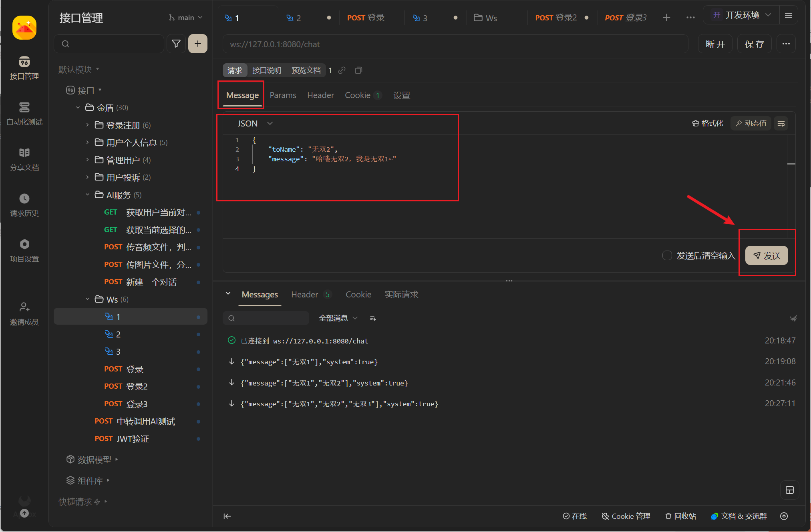Click the 断开 disconnect button

pos(715,44)
